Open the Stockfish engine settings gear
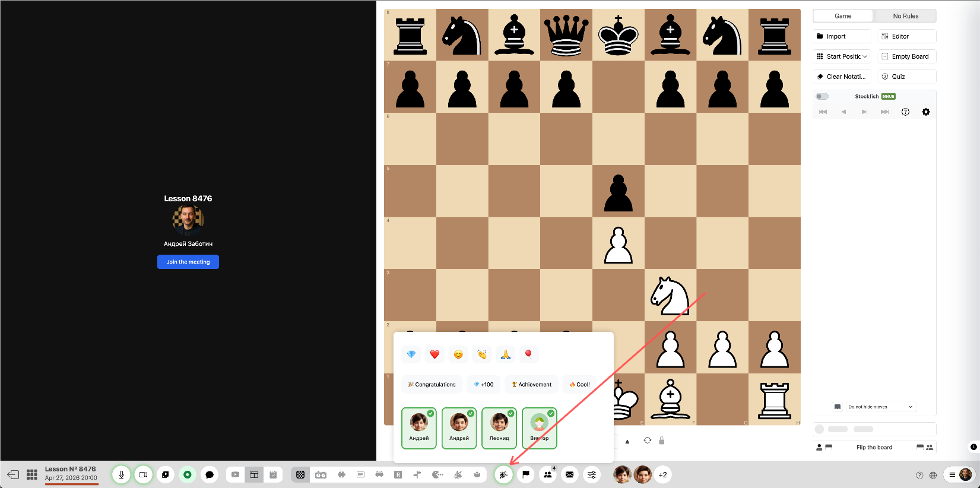980x488 pixels. pos(926,112)
